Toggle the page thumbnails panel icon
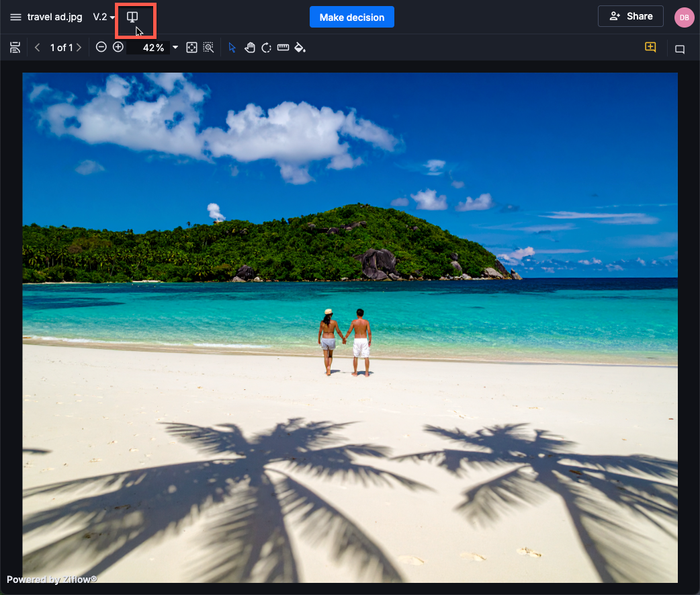 15,47
